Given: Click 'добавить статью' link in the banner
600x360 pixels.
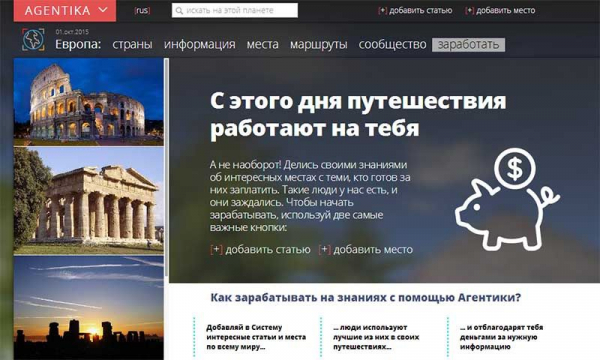Looking at the screenshot, I should tap(268, 249).
